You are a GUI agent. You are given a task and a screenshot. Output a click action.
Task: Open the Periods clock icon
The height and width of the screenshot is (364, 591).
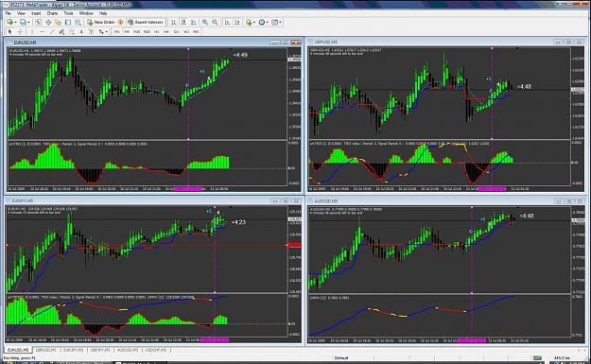[x=262, y=23]
